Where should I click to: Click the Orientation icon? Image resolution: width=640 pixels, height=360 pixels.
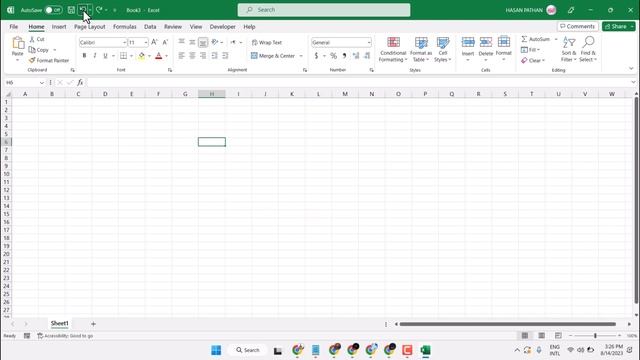(x=215, y=42)
